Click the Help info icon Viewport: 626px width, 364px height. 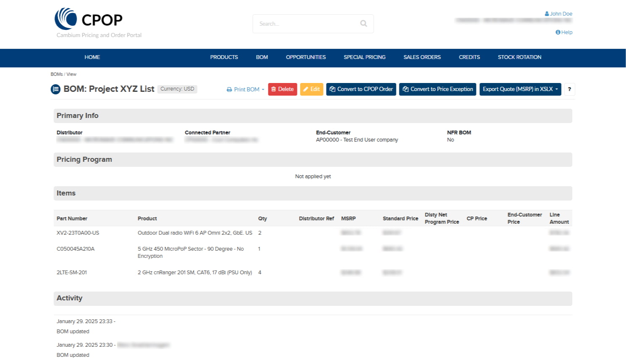point(558,32)
